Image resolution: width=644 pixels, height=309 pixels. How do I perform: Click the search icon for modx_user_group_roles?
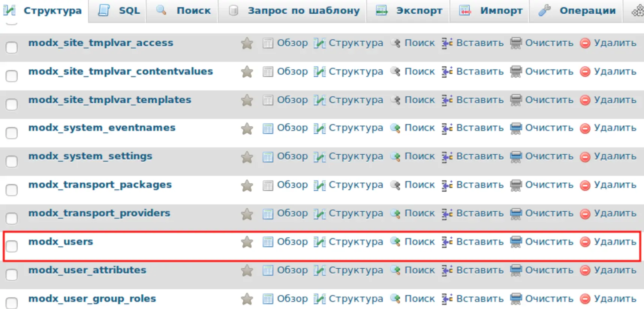(395, 299)
